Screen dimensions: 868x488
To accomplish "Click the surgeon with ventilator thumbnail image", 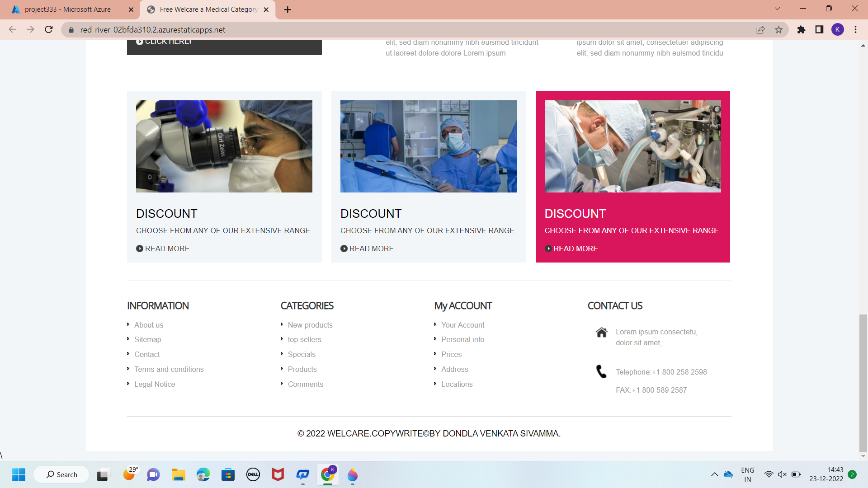I will (x=633, y=146).
